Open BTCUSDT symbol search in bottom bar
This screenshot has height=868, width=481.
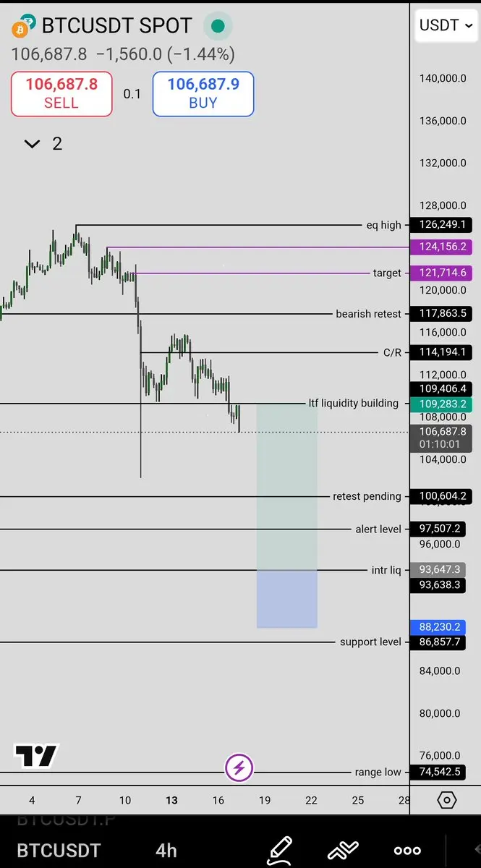coord(59,851)
